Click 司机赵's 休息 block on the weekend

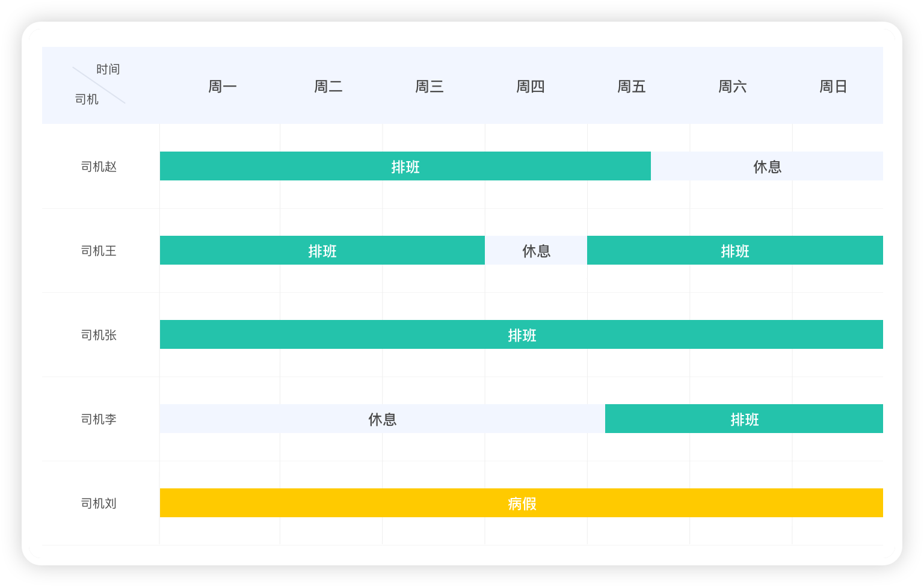click(767, 166)
